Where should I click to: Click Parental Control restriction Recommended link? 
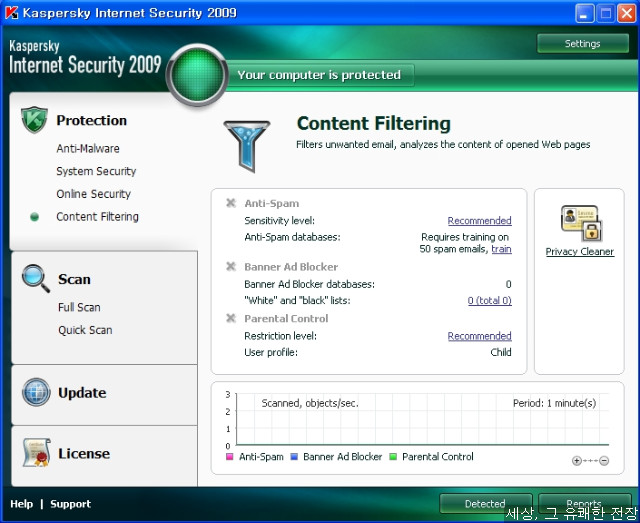tap(480, 336)
